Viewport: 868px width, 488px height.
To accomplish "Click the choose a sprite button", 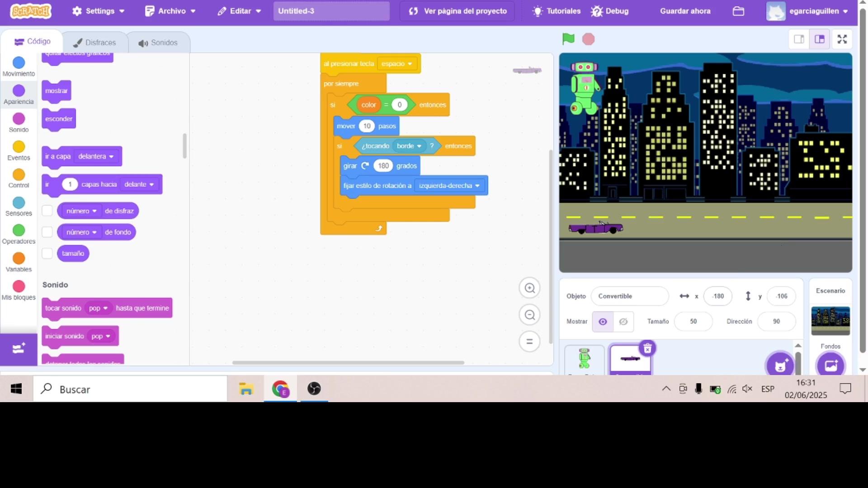I will pos(780,365).
